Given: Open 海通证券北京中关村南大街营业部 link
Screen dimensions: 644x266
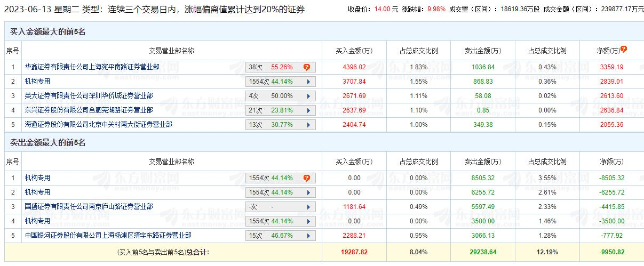Looking at the screenshot, I should click(x=98, y=125).
